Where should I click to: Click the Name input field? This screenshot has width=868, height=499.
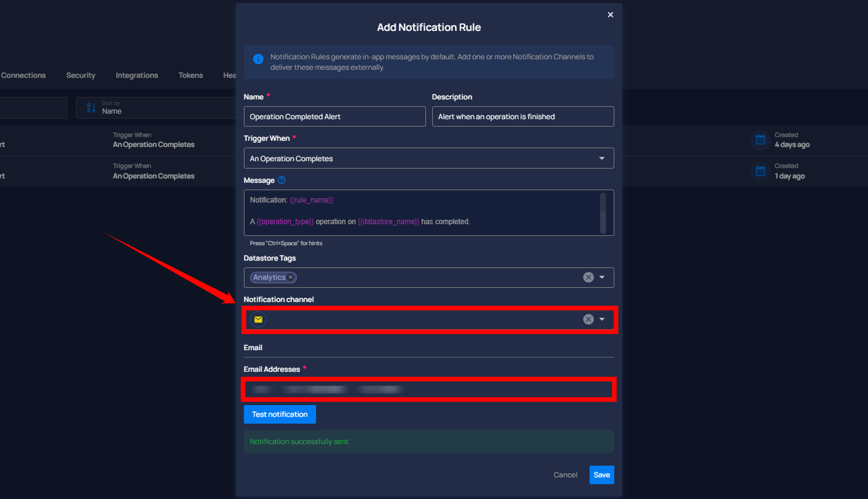tap(335, 117)
